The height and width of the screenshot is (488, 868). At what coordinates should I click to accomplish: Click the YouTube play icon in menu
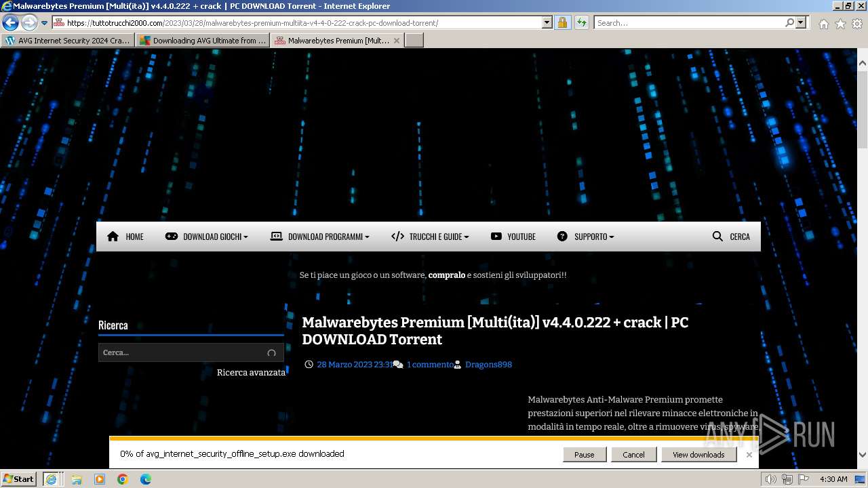pyautogui.click(x=496, y=237)
